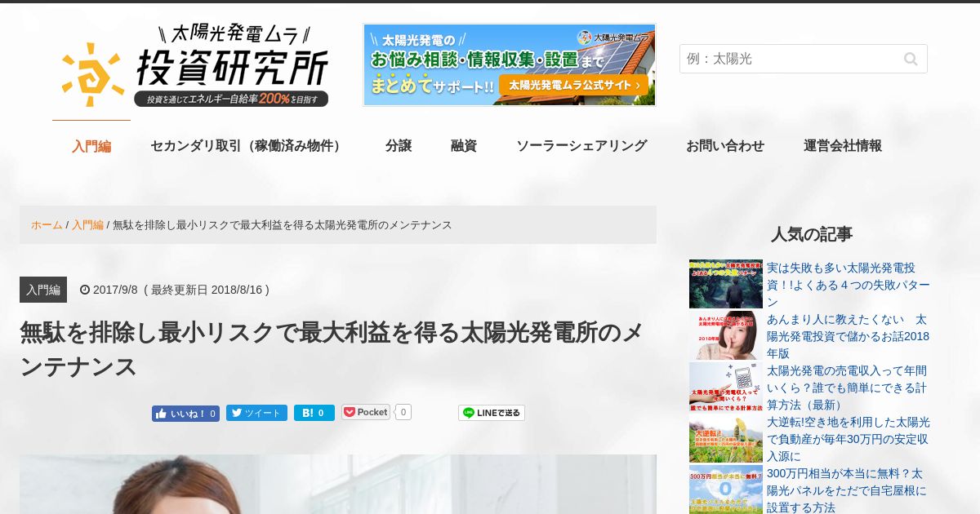
Task: Click the 人気の記事 heading
Action: [812, 234]
